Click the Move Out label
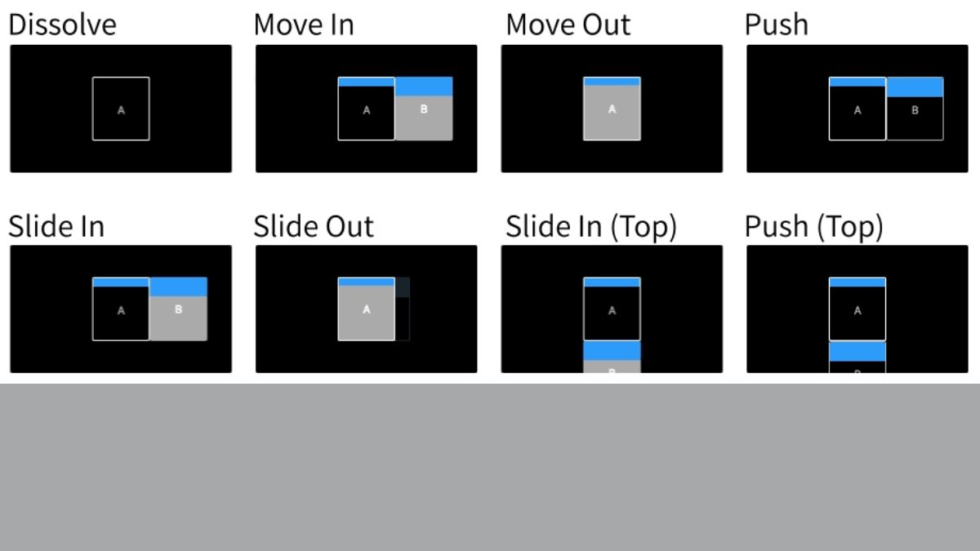 (568, 24)
